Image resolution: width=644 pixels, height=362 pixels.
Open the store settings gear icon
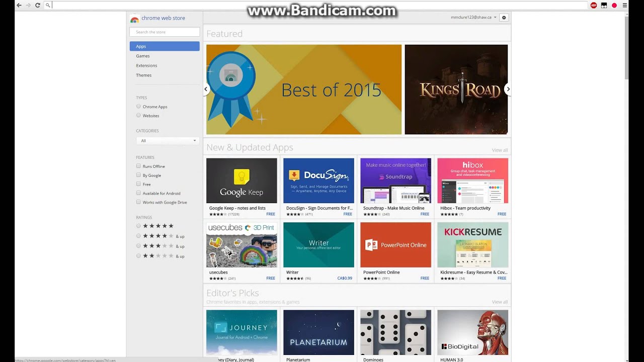504,18
